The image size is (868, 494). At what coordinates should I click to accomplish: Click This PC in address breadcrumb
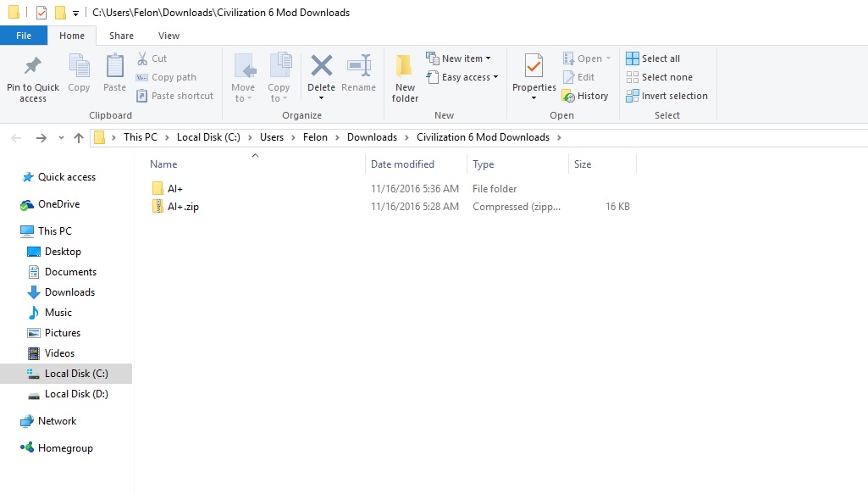(x=140, y=136)
